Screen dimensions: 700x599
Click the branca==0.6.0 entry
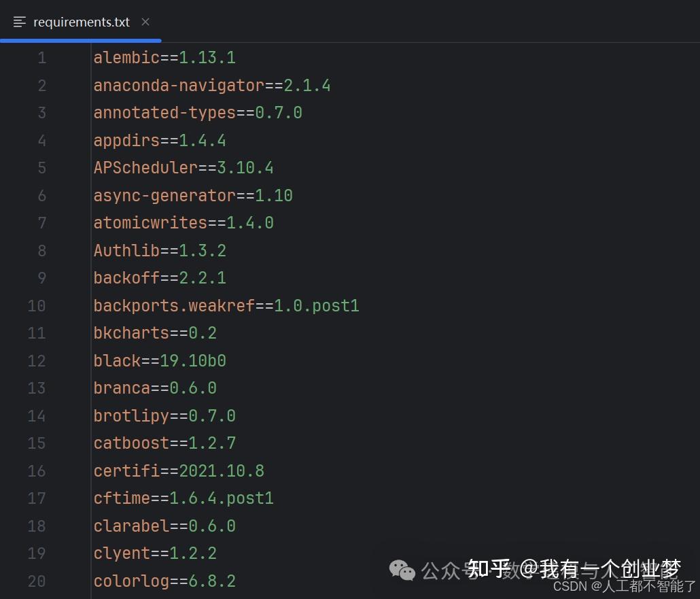point(155,388)
